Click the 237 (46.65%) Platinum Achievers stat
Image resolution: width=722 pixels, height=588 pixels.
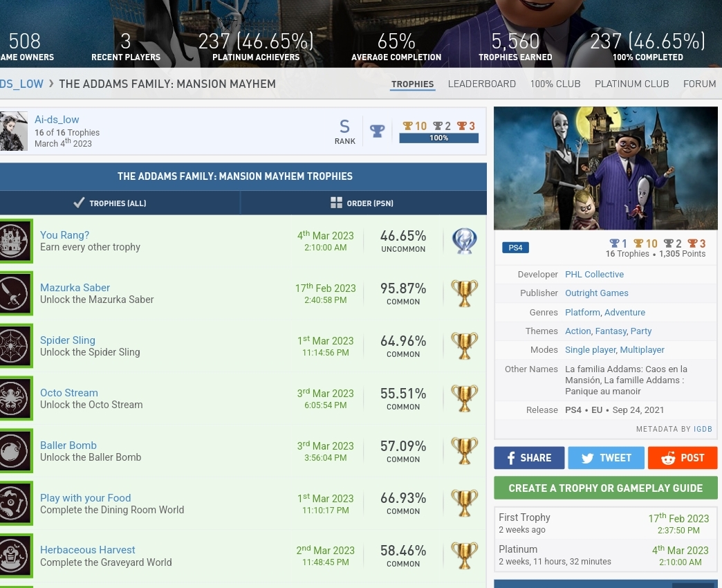(256, 46)
